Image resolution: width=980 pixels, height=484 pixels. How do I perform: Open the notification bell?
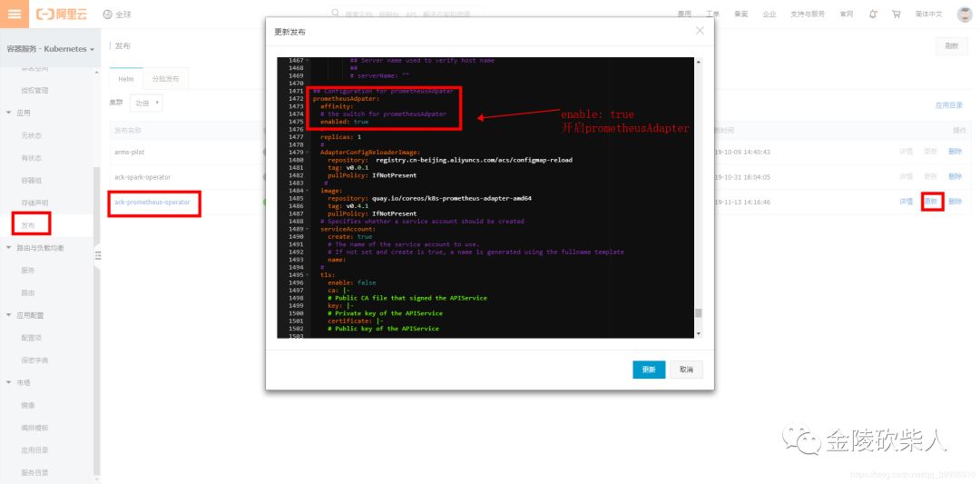click(873, 14)
